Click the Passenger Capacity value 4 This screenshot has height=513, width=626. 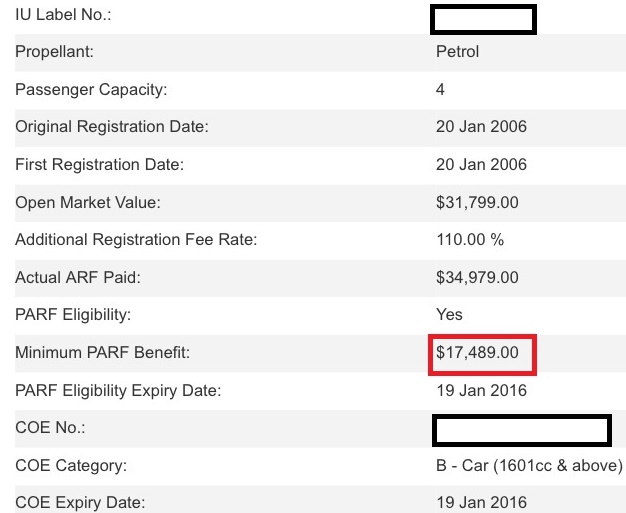[x=440, y=89]
